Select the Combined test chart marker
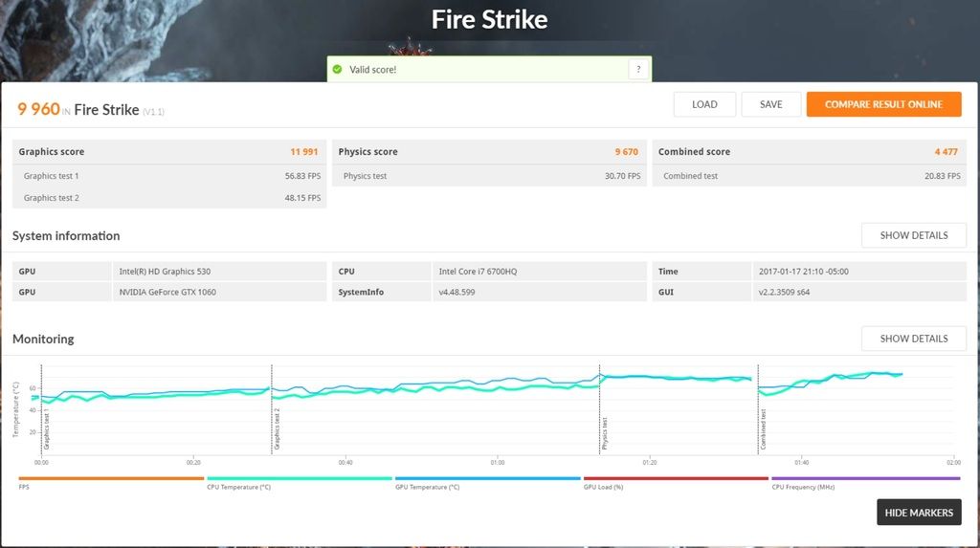Image resolution: width=980 pixels, height=548 pixels. click(x=763, y=429)
